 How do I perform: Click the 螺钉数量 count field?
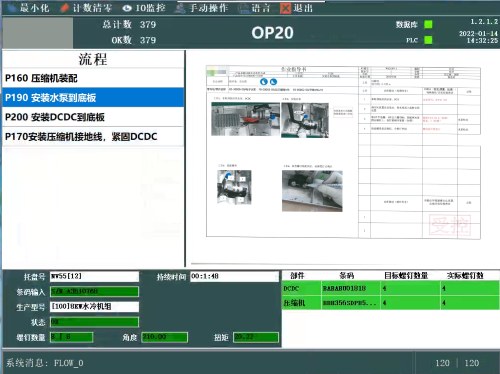coord(71,337)
